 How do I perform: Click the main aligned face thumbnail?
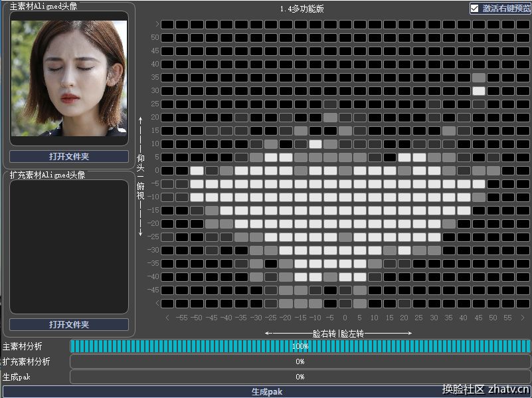click(x=69, y=78)
